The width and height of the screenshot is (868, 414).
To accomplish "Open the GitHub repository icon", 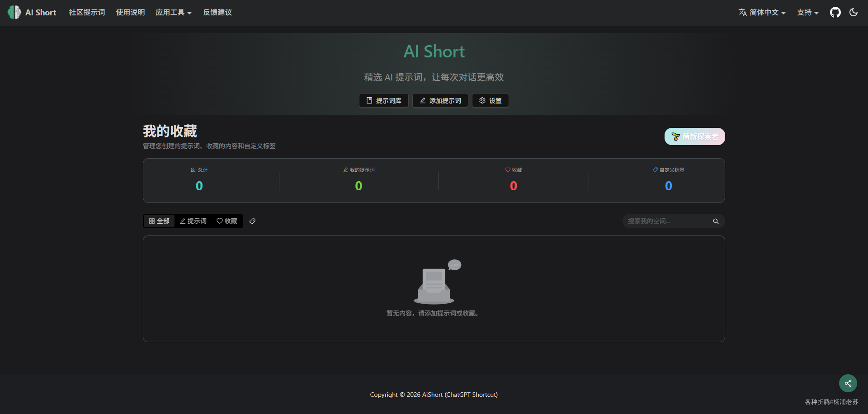I will 835,12.
